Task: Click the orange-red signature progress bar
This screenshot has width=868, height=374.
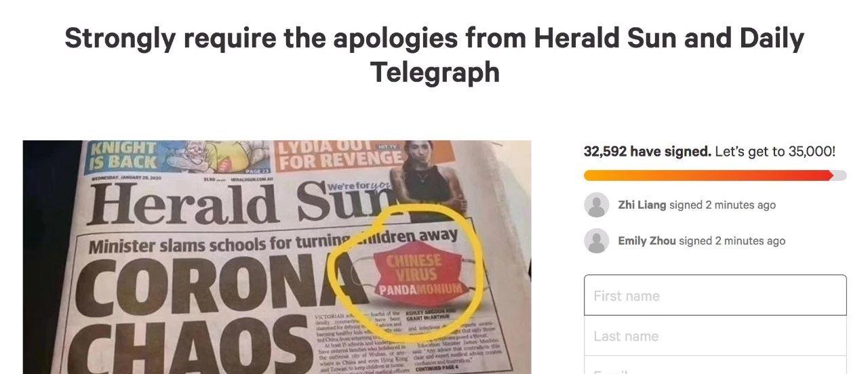Action: 715,175
